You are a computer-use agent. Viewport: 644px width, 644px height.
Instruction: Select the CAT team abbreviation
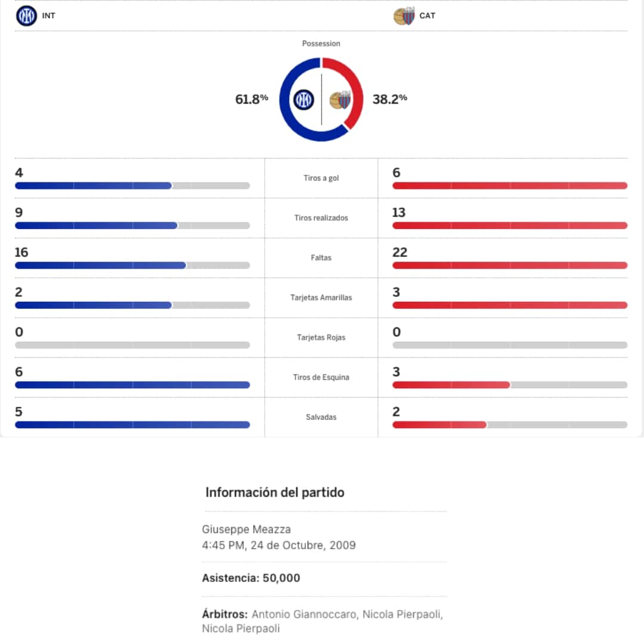pos(427,16)
